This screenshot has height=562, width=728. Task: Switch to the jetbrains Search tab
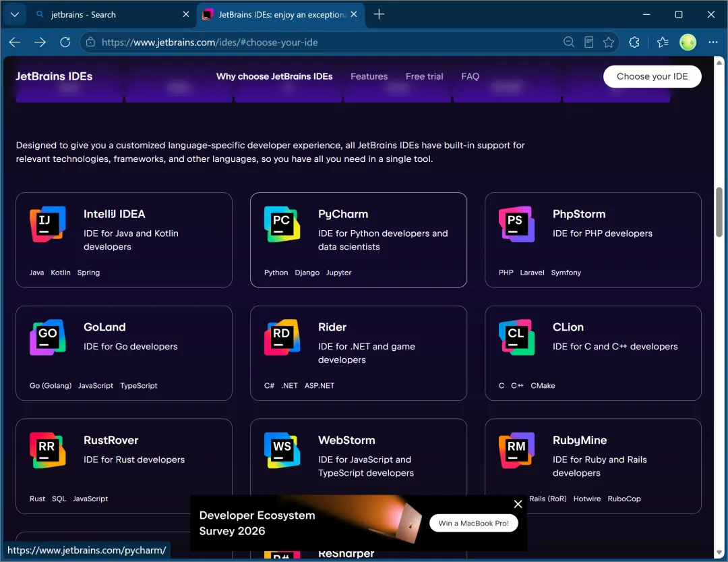click(x=113, y=14)
